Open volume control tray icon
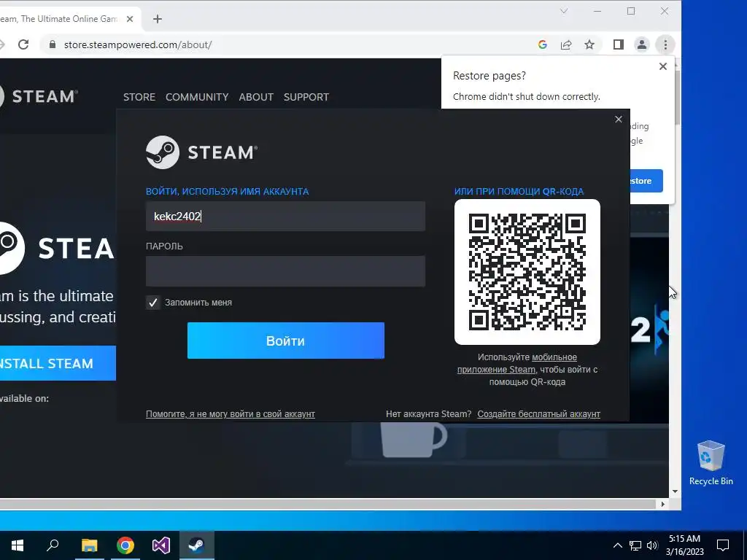The height and width of the screenshot is (560, 747). (x=652, y=545)
